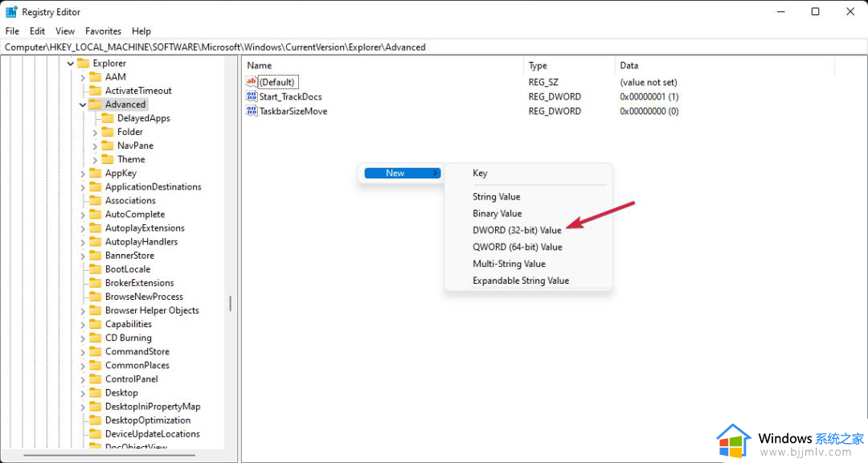Expand the AAM tree node
This screenshot has width=868, height=463.
[x=83, y=77]
